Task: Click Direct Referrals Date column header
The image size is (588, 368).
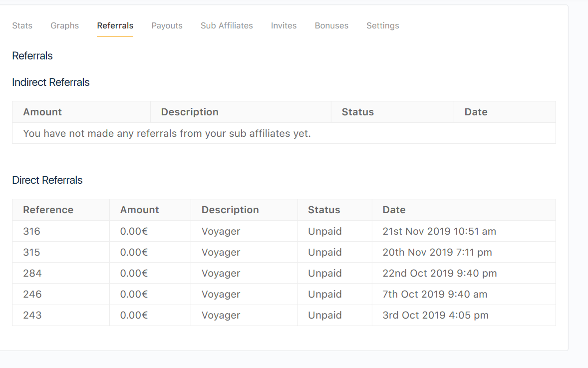Action: 394,210
